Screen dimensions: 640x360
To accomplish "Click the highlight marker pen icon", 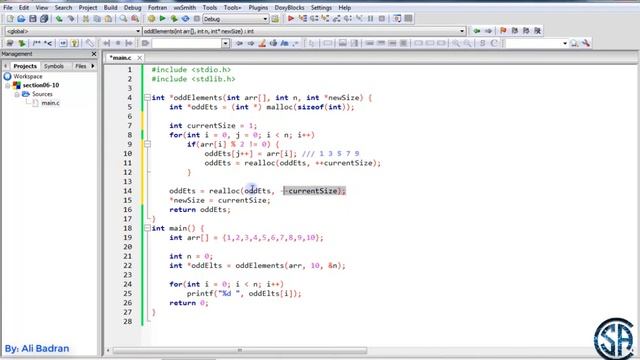I will pos(262,43).
